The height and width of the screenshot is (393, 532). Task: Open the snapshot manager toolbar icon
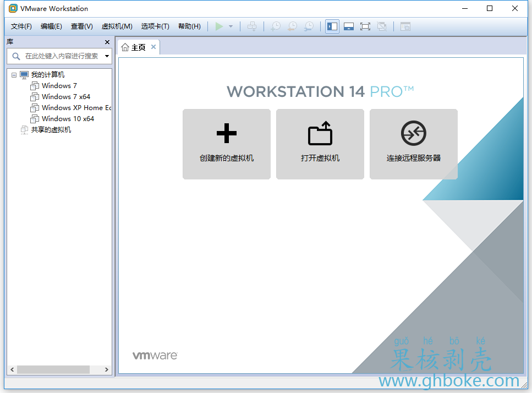pyautogui.click(x=309, y=26)
